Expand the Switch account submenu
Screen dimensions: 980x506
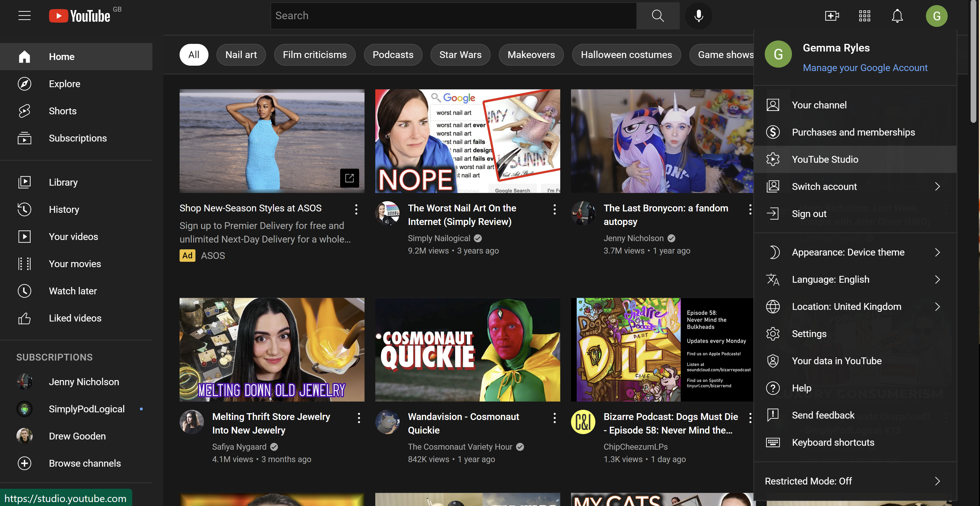[855, 187]
